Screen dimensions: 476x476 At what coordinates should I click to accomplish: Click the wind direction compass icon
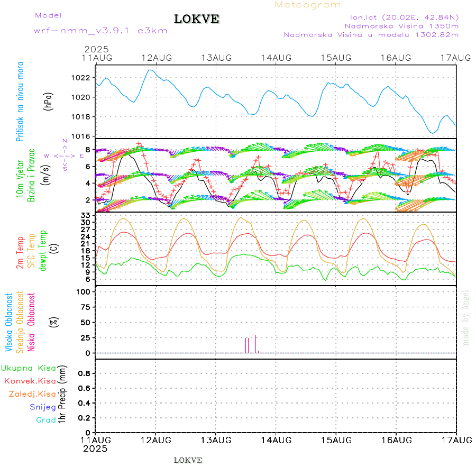pos(64,155)
